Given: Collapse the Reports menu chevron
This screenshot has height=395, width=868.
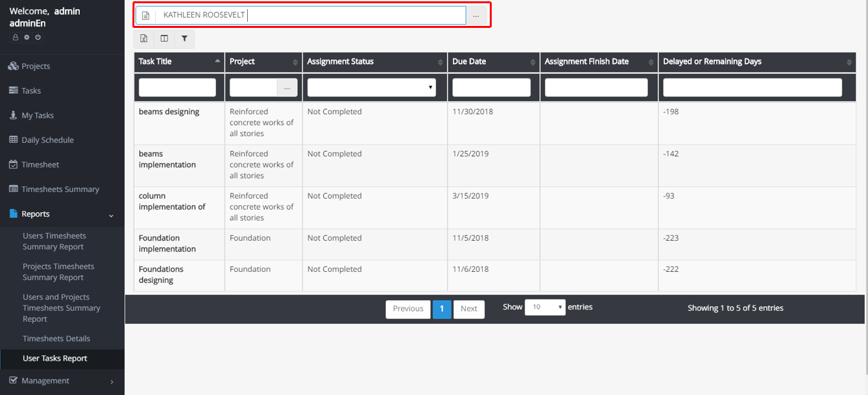Looking at the screenshot, I should (111, 215).
